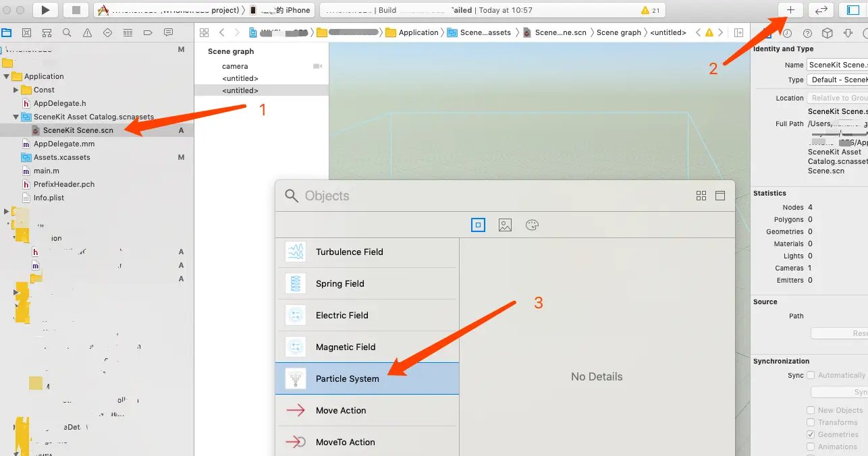The width and height of the screenshot is (868, 456).
Task: Toggle library details pane icon
Action: (720, 196)
